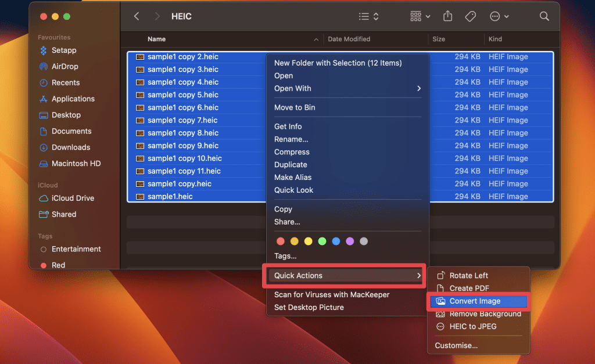
Task: Open AirDrop in the sidebar
Action: pyautogui.click(x=64, y=66)
